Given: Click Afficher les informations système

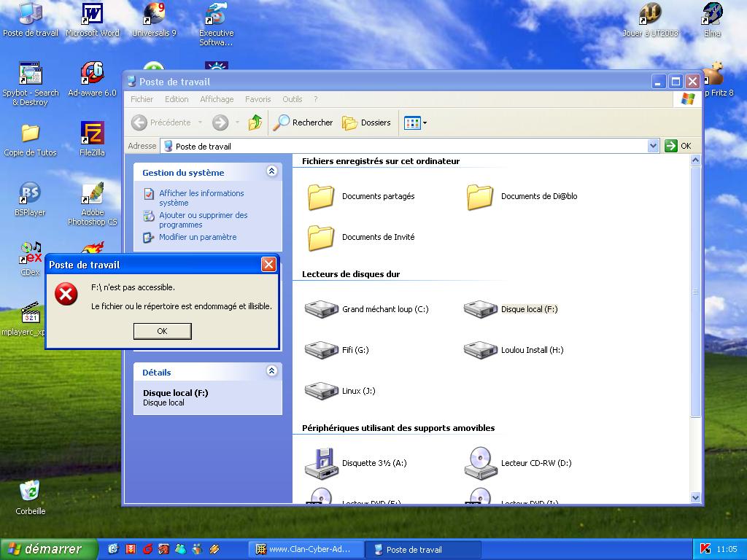Looking at the screenshot, I should [201, 198].
